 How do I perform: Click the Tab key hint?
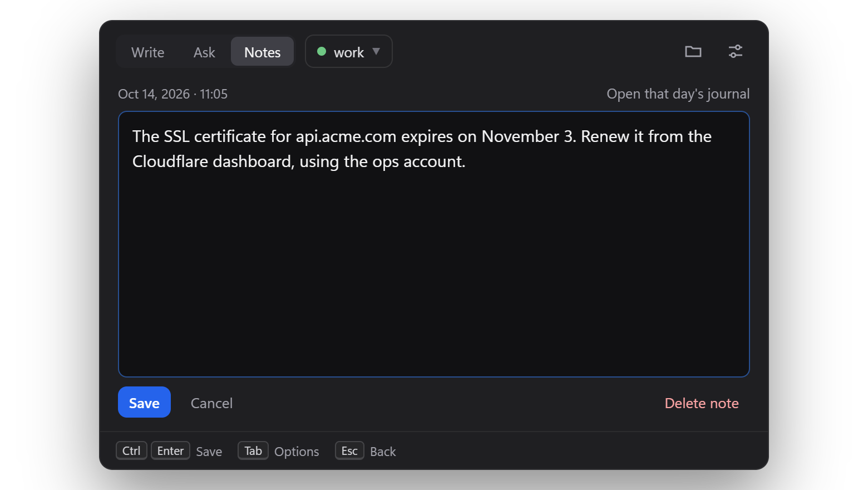[x=253, y=451]
